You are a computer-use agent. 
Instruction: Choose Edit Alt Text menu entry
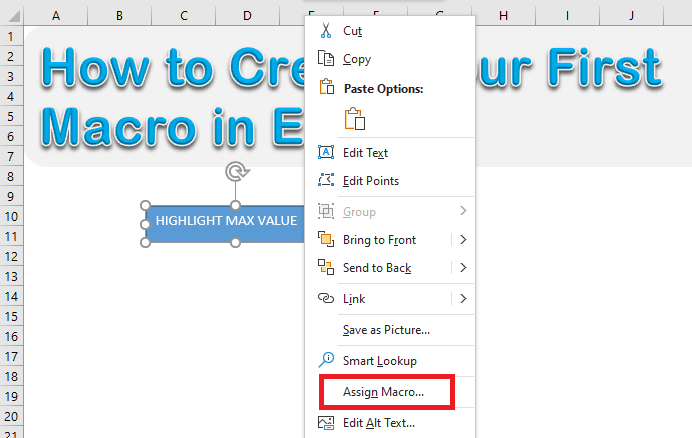(x=390, y=423)
